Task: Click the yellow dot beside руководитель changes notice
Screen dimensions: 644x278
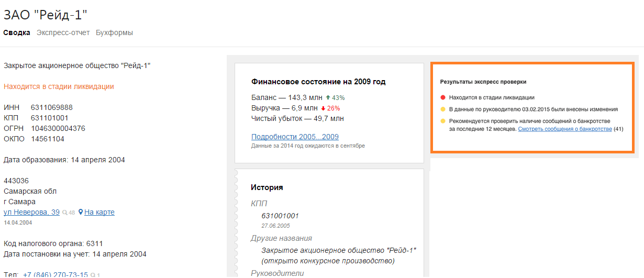Action: click(442, 109)
